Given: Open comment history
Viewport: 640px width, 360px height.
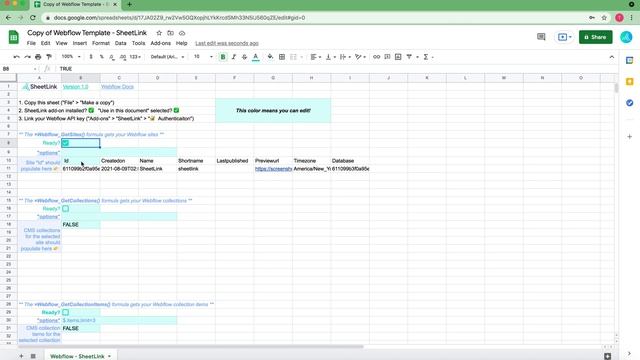Looking at the screenshot, I should [541, 37].
